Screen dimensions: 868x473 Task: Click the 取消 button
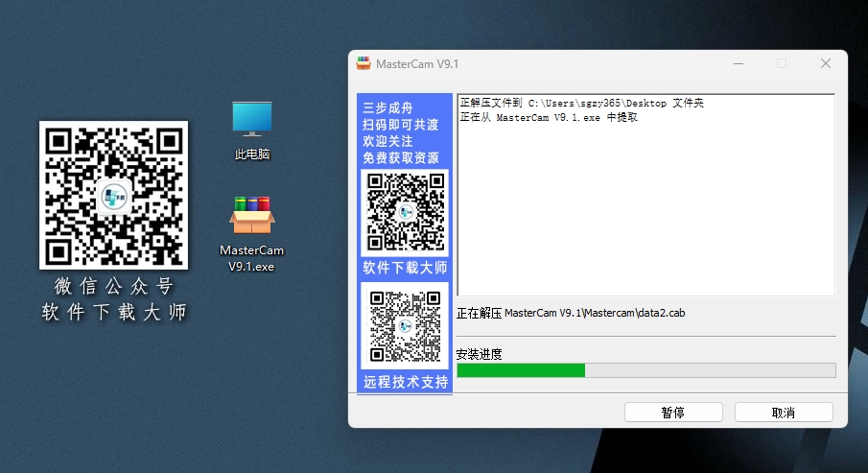pos(784,412)
